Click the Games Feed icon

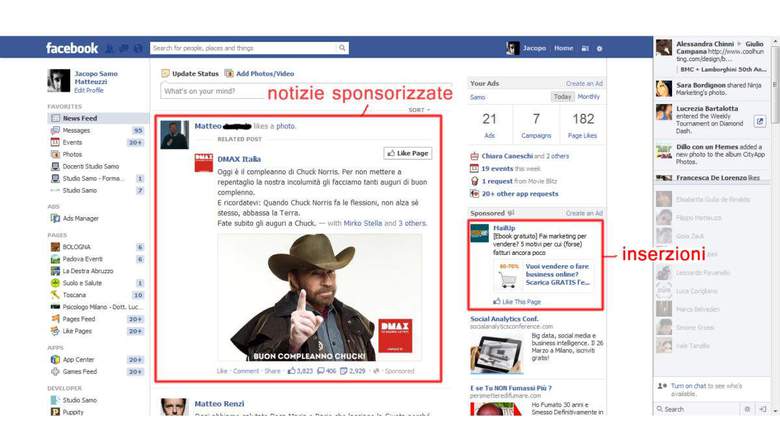point(55,371)
